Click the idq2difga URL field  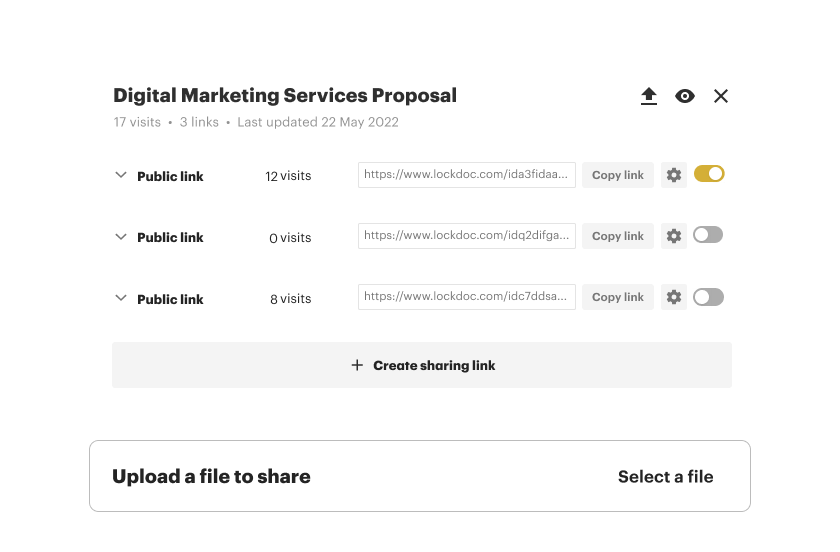click(467, 236)
